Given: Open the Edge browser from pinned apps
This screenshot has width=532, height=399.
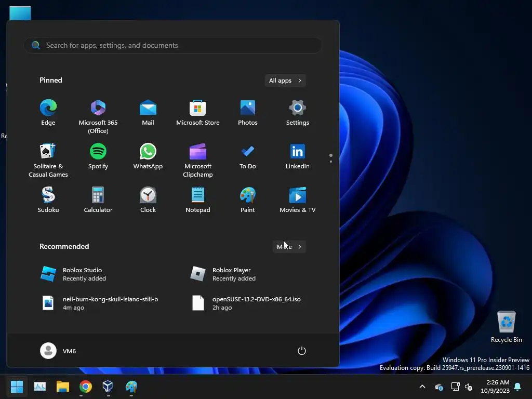Looking at the screenshot, I should pyautogui.click(x=48, y=113).
